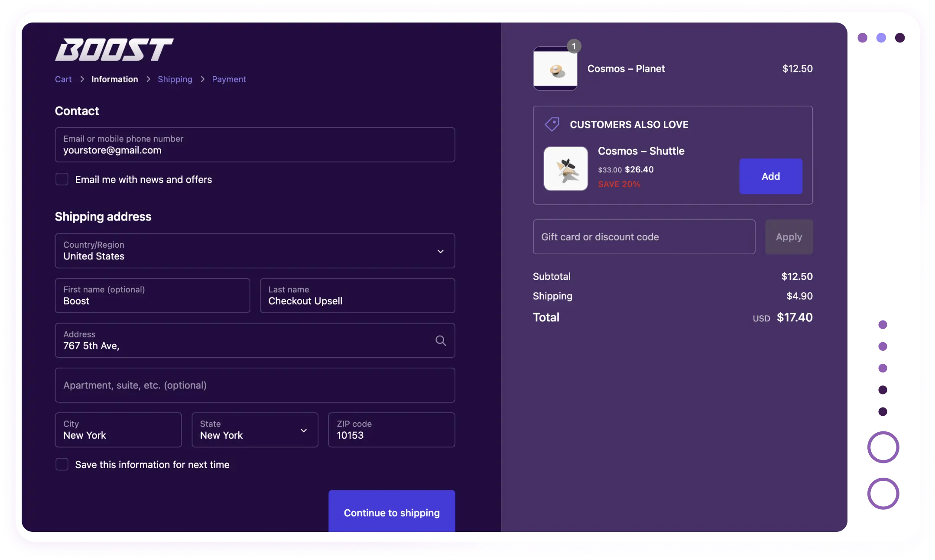Click Continue to shipping
The height and width of the screenshot is (560, 935).
coord(391,512)
